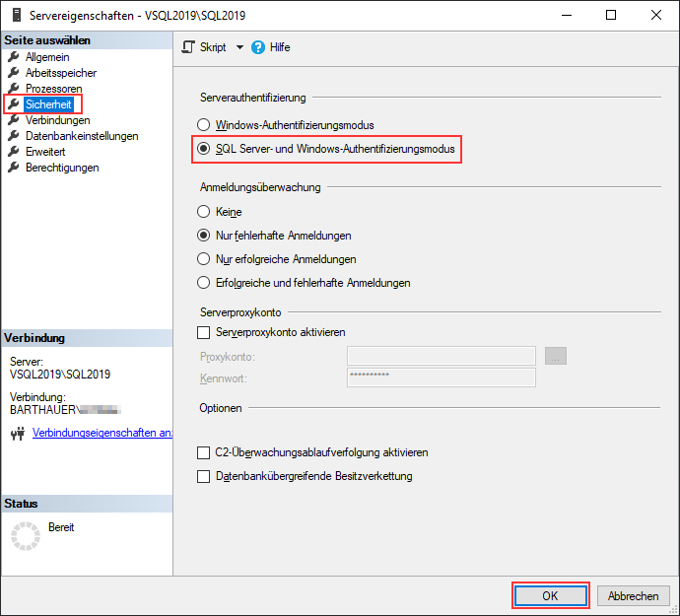The height and width of the screenshot is (616, 680).
Task: Enable Datenbankübergreifende Besitzverkettung checkbox
Action: coord(204,477)
